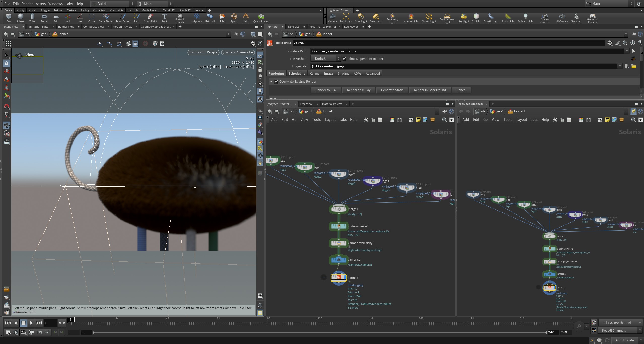Click the karma1 node name field
The height and width of the screenshot is (344, 644).
(x=448, y=43)
